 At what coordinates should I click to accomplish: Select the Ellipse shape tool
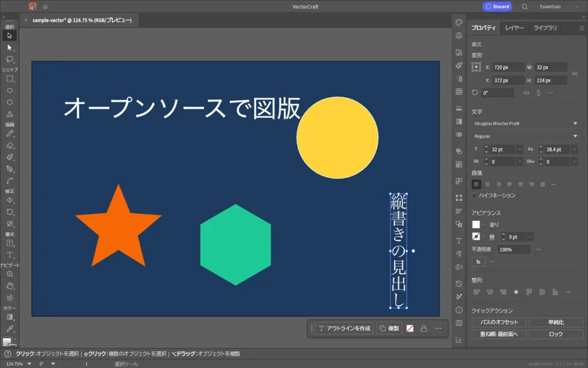click(x=9, y=90)
